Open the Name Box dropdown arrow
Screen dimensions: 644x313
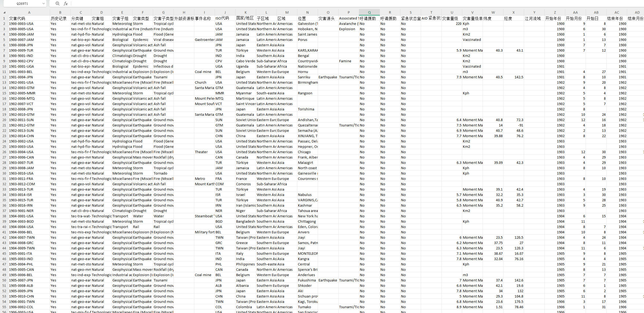(44, 3)
